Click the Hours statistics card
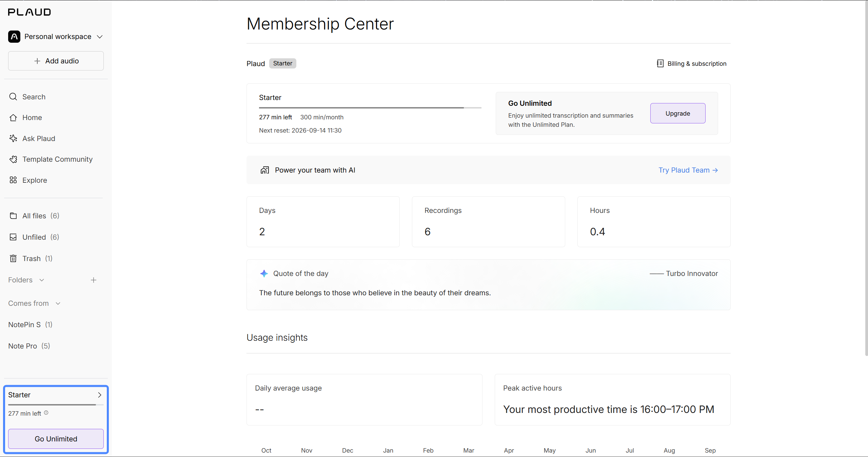Screen dimensions: 868x457 click(x=654, y=222)
